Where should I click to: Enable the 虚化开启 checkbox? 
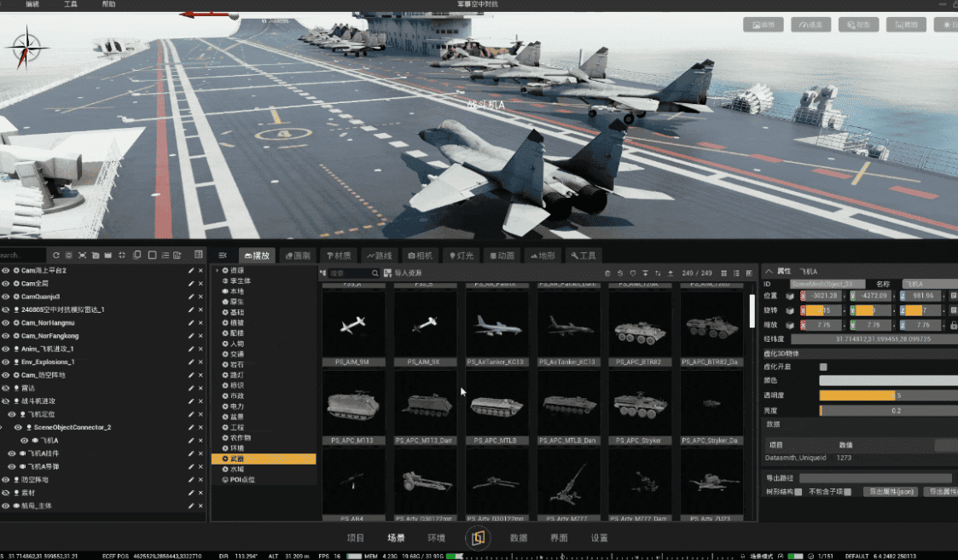(823, 367)
